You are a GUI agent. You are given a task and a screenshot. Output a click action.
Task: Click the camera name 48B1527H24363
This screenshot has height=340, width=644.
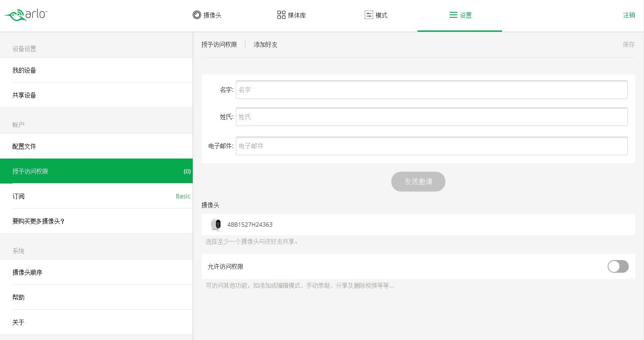tap(250, 225)
